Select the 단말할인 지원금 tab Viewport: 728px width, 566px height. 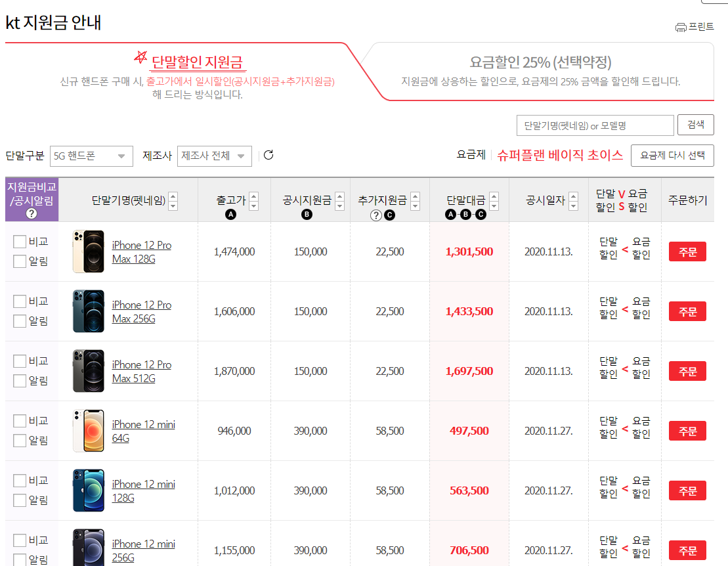[198, 62]
